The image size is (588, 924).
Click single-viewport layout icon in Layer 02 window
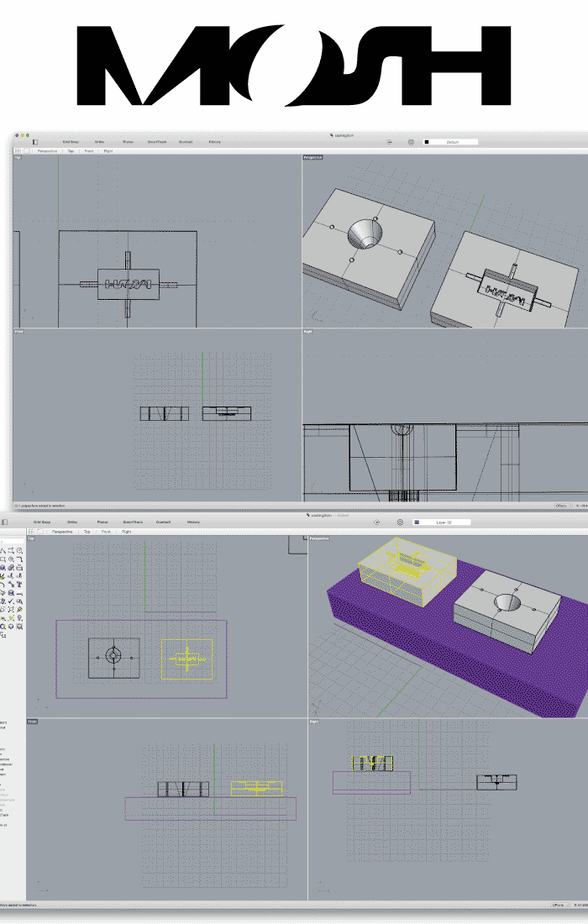(39, 532)
